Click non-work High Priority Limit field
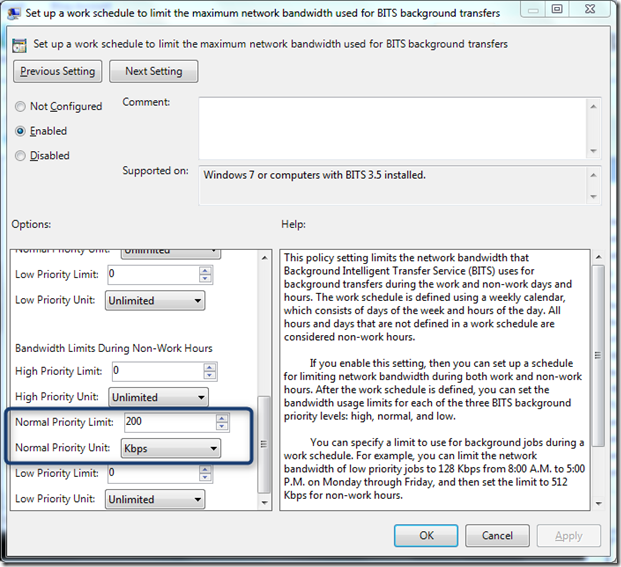This screenshot has height=567, width=621. point(158,371)
